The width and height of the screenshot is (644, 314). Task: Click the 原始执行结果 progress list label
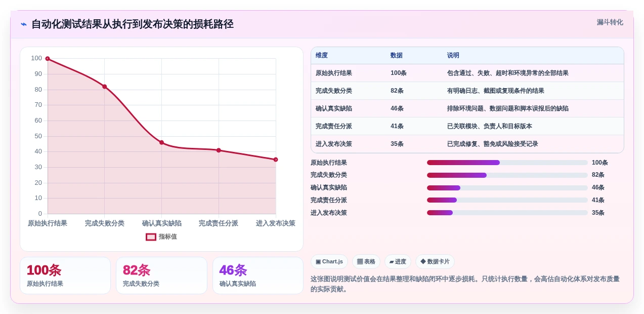point(329,163)
